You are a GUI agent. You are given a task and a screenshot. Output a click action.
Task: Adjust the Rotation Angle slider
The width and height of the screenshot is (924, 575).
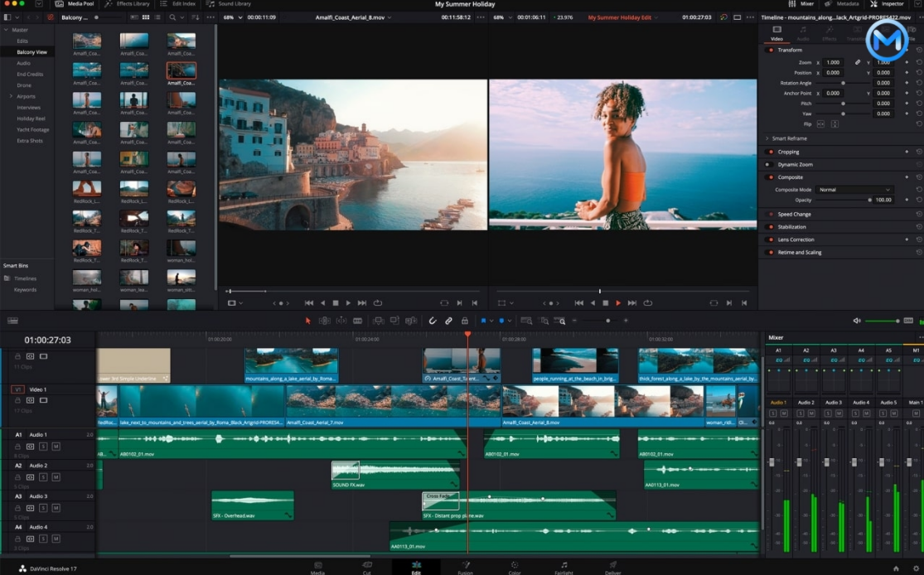click(844, 83)
